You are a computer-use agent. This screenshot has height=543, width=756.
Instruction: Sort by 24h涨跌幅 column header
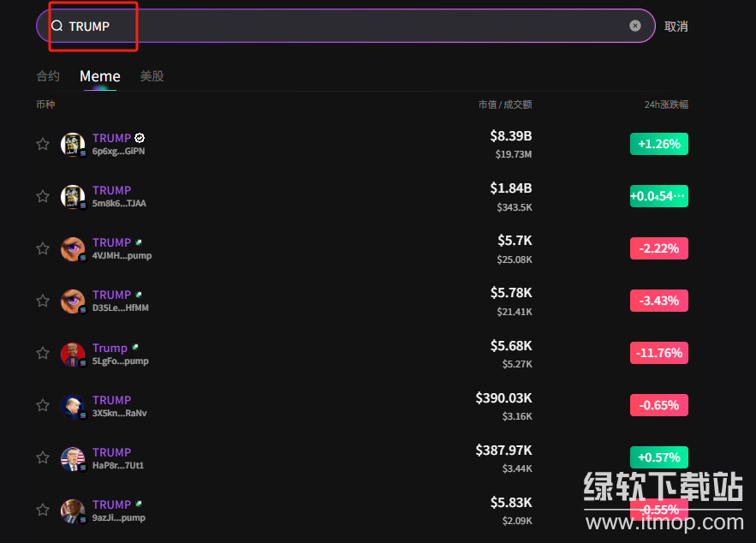pyautogui.click(x=665, y=104)
